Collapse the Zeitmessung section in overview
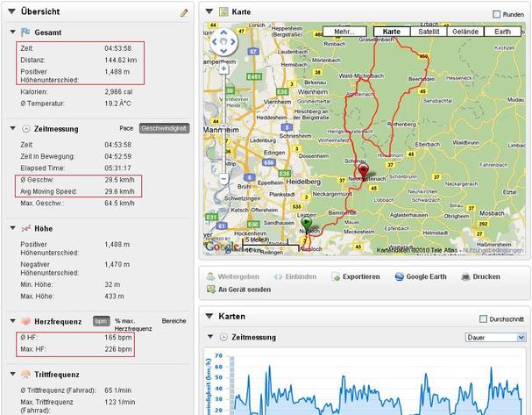The image size is (532, 415). 12,129
